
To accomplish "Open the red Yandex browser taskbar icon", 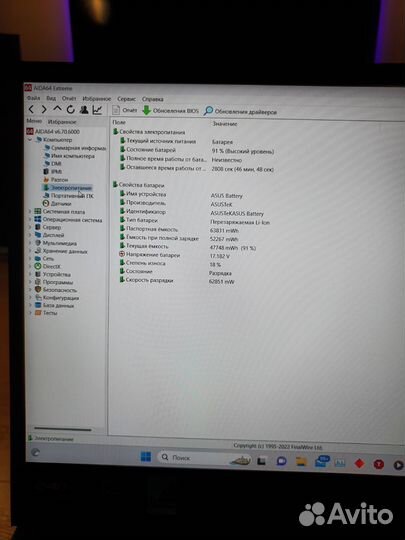I will tap(378, 464).
